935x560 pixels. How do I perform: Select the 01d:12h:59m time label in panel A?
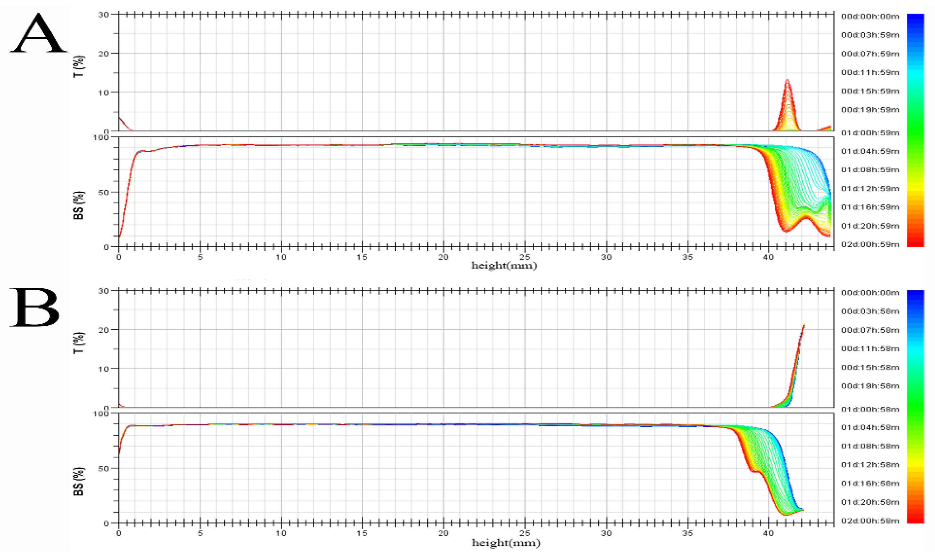pyautogui.click(x=870, y=188)
